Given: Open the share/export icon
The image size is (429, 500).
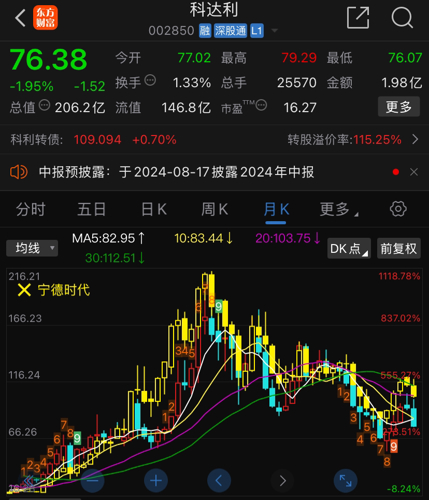Looking at the screenshot, I should point(358,18).
